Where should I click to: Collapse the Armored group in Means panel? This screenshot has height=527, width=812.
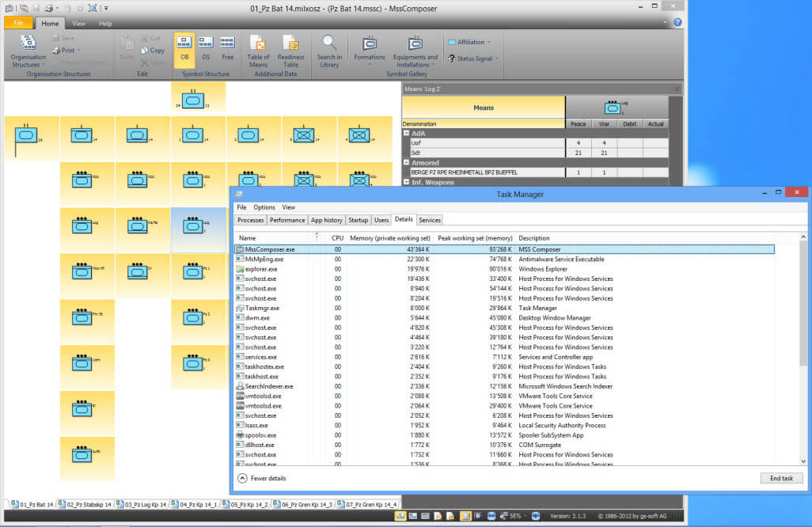click(x=407, y=162)
